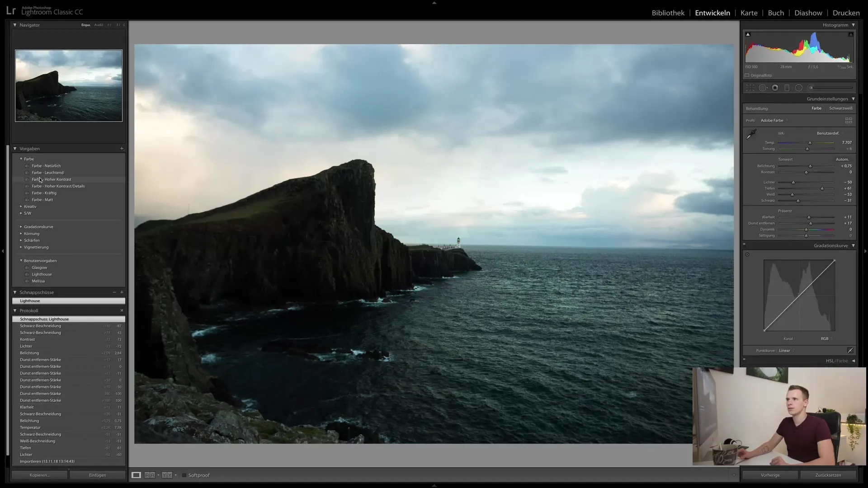Select Importieren (13.11.18 13:14:43) history step
Screen dimensions: 868x488
(69, 461)
